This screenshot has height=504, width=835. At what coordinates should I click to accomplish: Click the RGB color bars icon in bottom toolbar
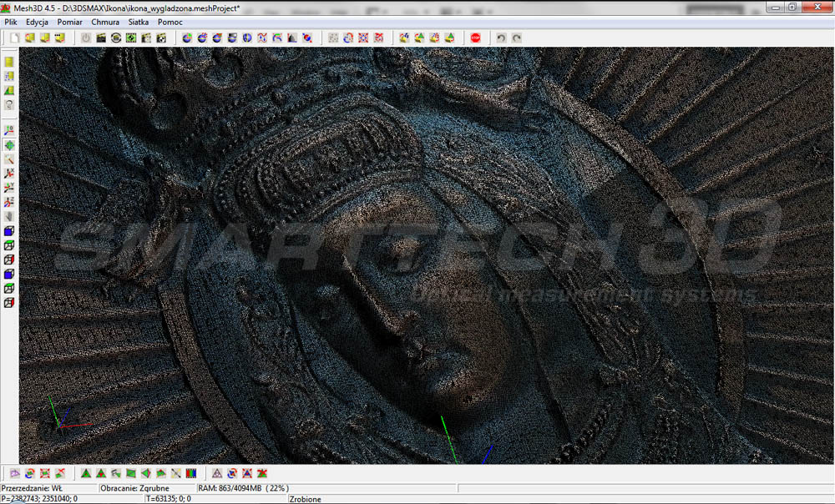191,473
